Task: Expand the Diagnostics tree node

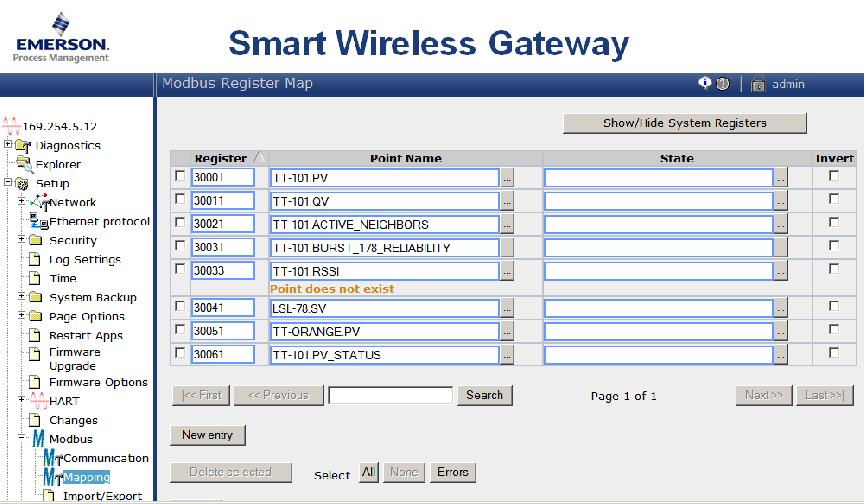Action: click(8, 145)
